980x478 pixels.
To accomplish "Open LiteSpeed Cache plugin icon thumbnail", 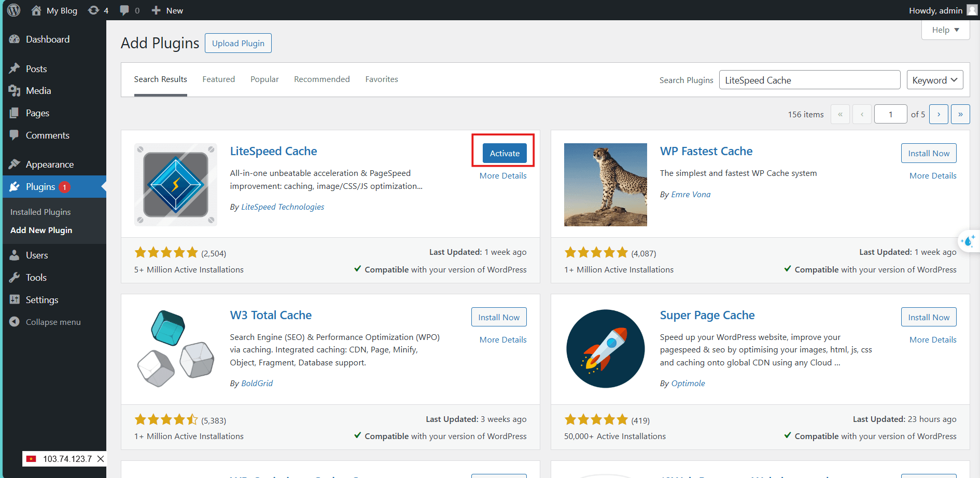I will pyautogui.click(x=176, y=185).
